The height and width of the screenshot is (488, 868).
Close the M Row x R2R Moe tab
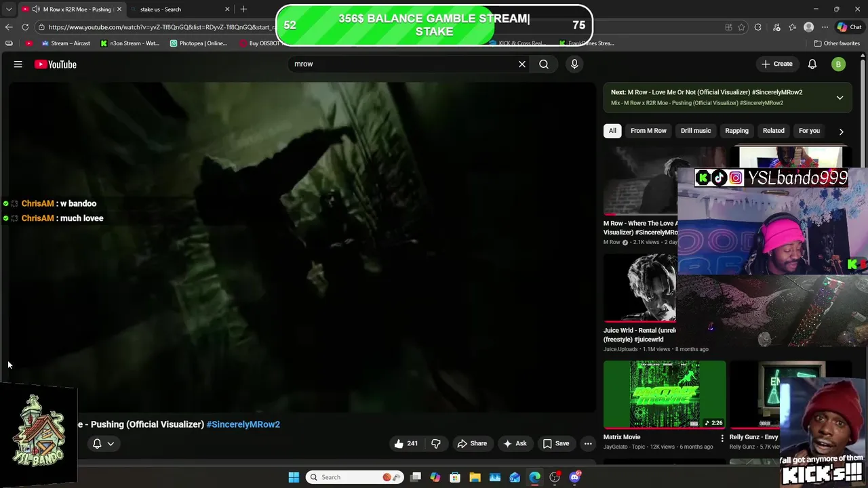(119, 9)
